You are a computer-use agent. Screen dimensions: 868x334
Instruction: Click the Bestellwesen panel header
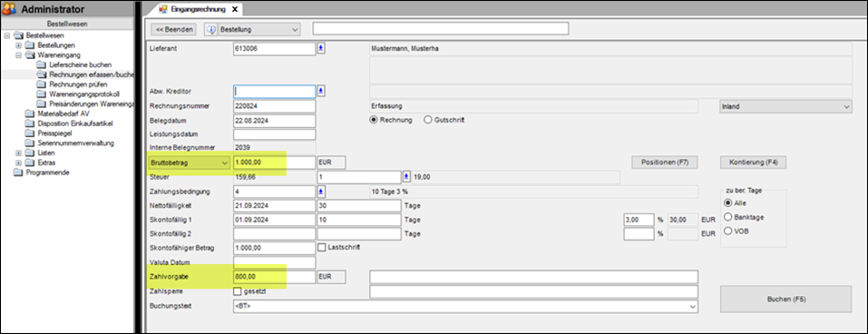[x=66, y=24]
